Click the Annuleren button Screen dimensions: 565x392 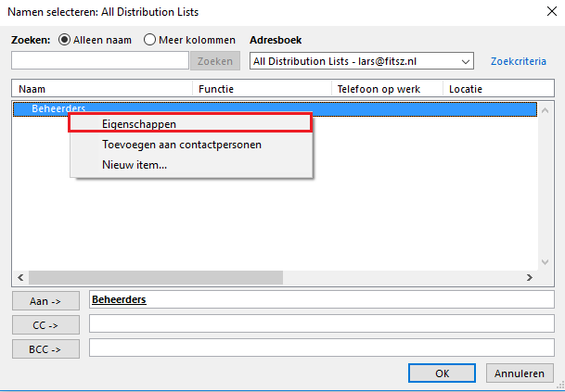(520, 373)
